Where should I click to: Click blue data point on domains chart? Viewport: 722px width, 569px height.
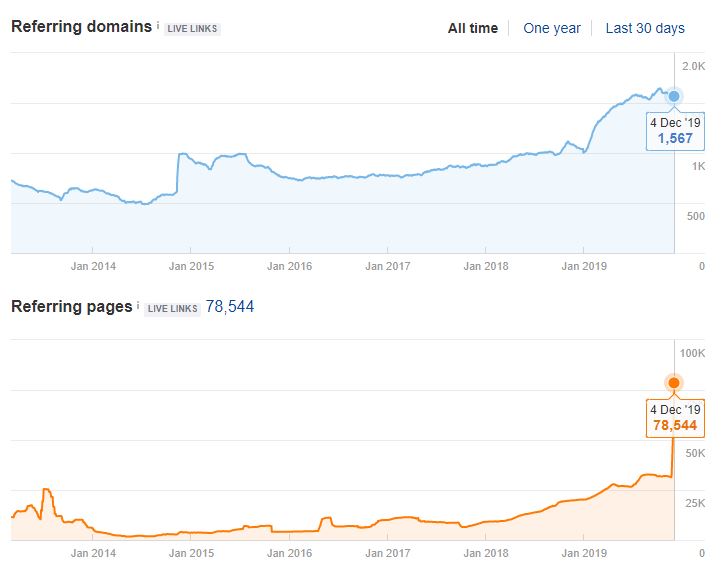click(x=674, y=96)
